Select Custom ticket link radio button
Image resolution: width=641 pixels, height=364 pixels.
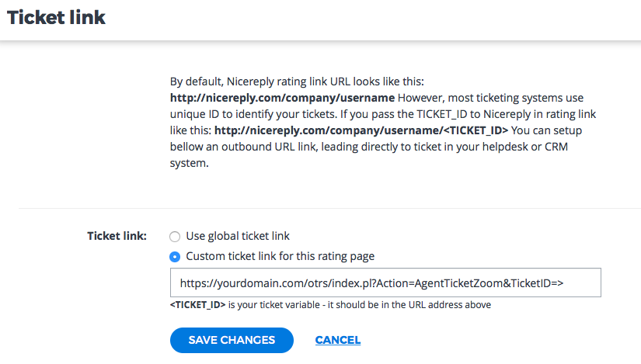tap(175, 256)
